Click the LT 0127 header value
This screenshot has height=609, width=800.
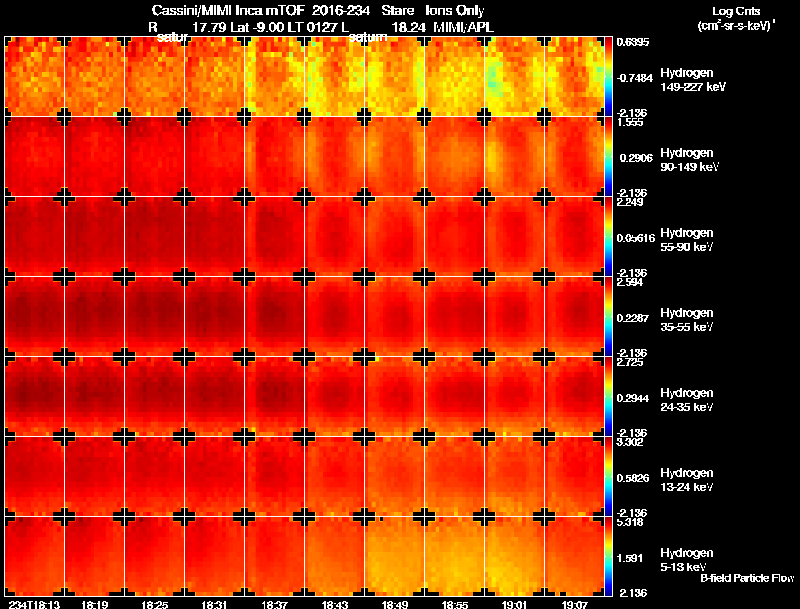[312, 27]
